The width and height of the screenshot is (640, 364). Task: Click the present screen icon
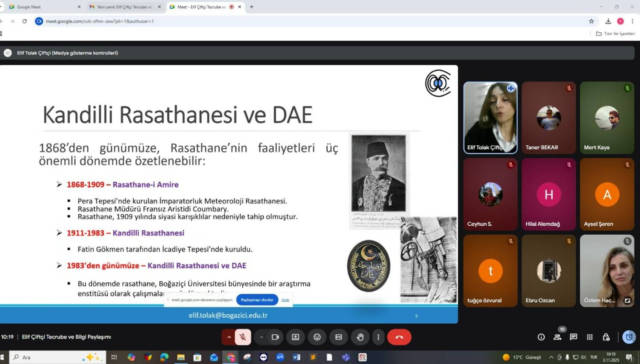coord(296,337)
